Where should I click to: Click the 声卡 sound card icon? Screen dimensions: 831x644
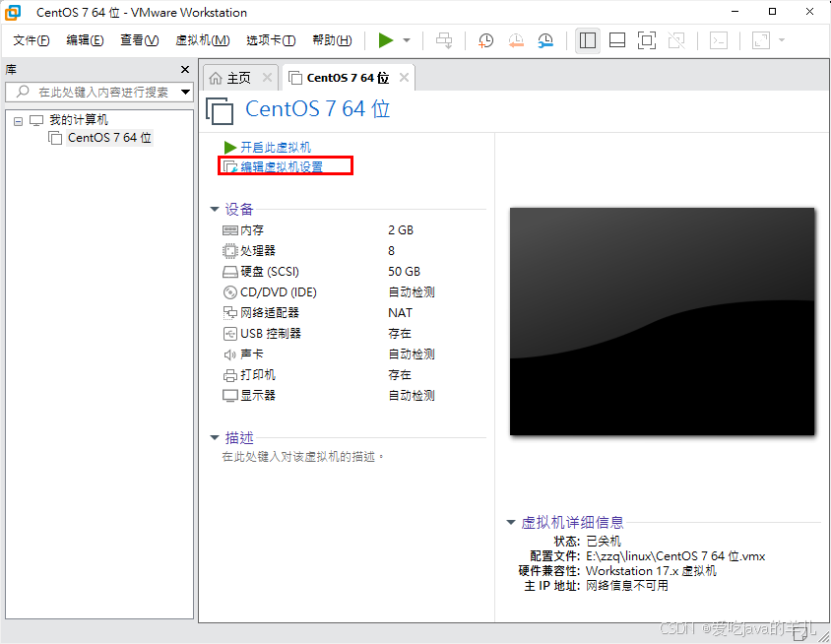230,354
